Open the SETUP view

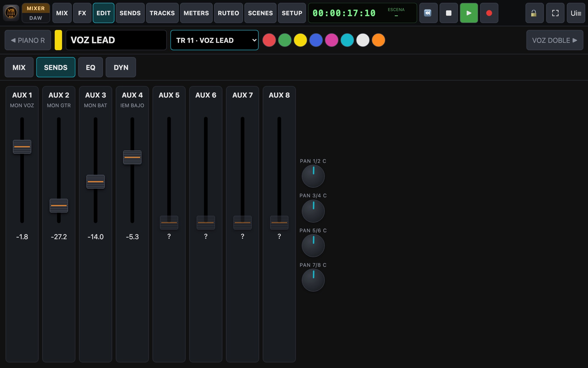coord(292,13)
